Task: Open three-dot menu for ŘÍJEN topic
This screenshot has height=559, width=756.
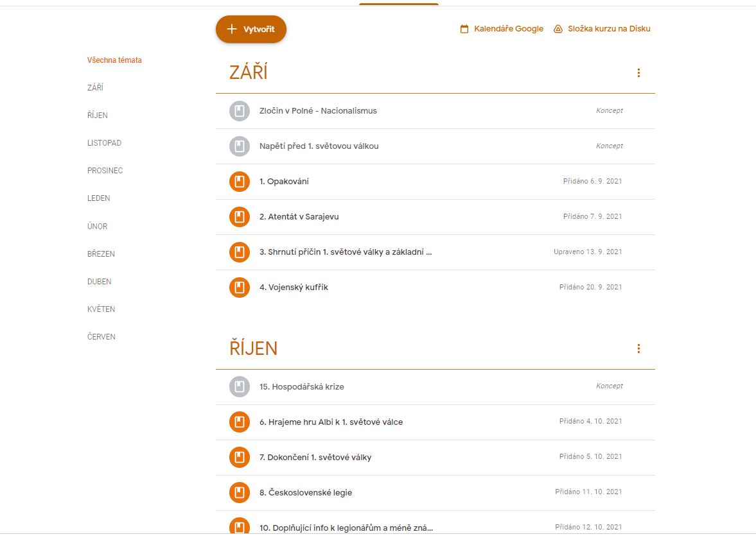Action: pyautogui.click(x=638, y=348)
